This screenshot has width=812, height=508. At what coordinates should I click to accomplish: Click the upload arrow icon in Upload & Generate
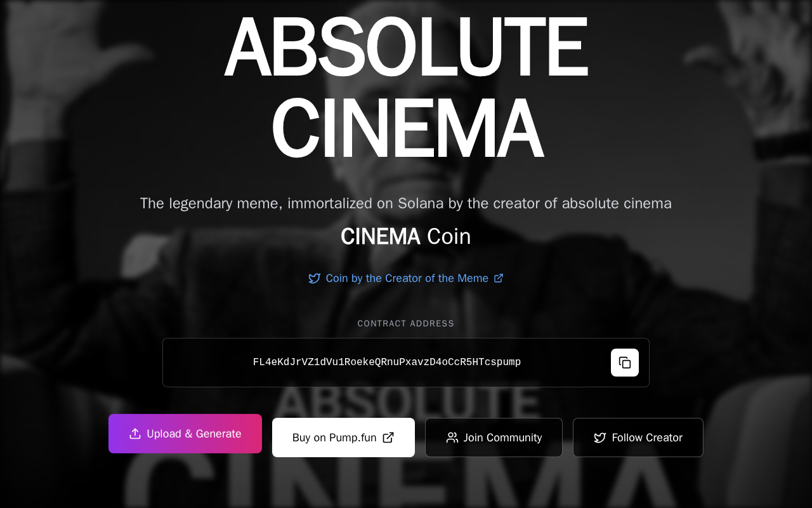[135, 434]
